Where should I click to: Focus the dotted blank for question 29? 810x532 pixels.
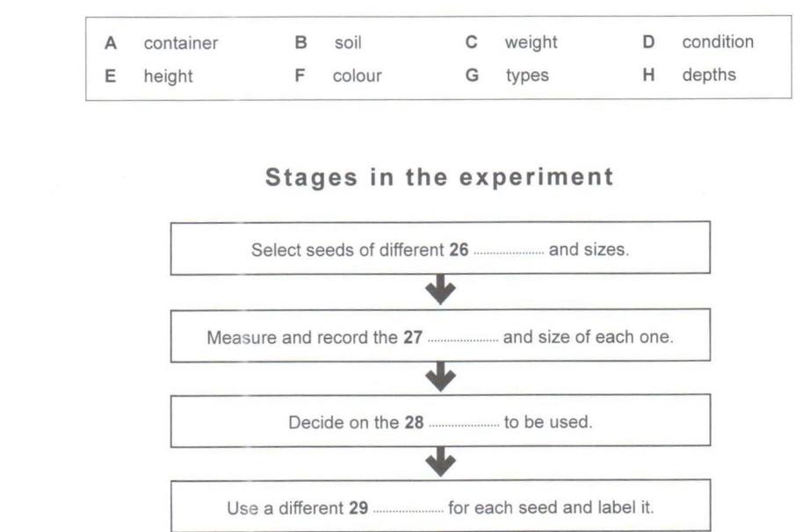coord(408,508)
